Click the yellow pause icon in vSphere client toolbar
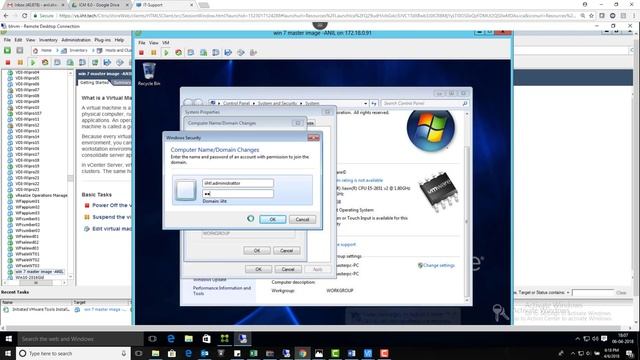Image resolution: width=640 pixels, height=360 pixels. [20, 62]
